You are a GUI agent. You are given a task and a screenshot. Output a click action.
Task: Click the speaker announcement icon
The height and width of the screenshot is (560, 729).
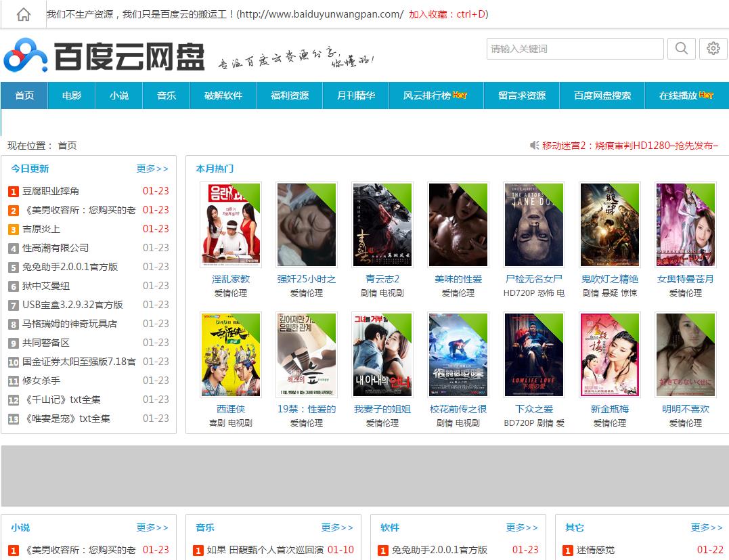pos(535,146)
